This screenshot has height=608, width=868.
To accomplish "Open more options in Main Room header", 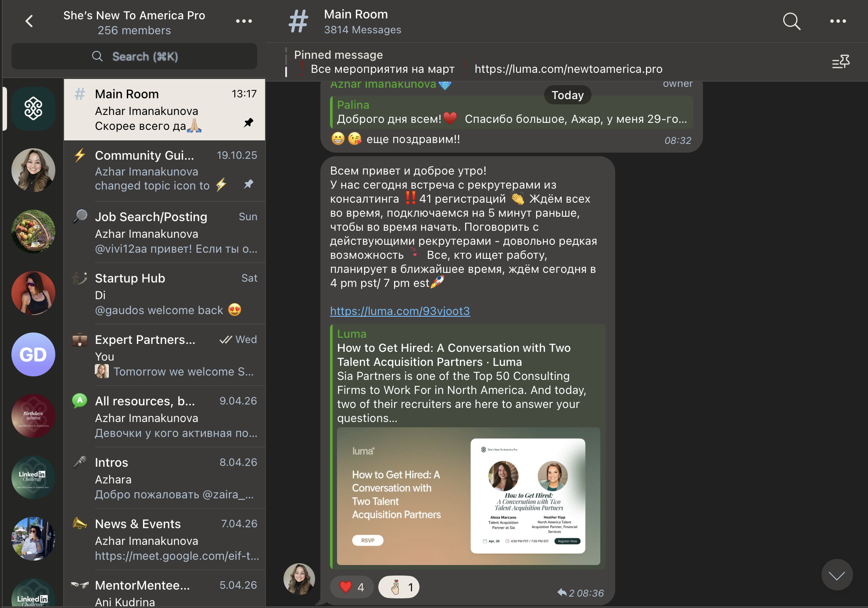I will [838, 21].
